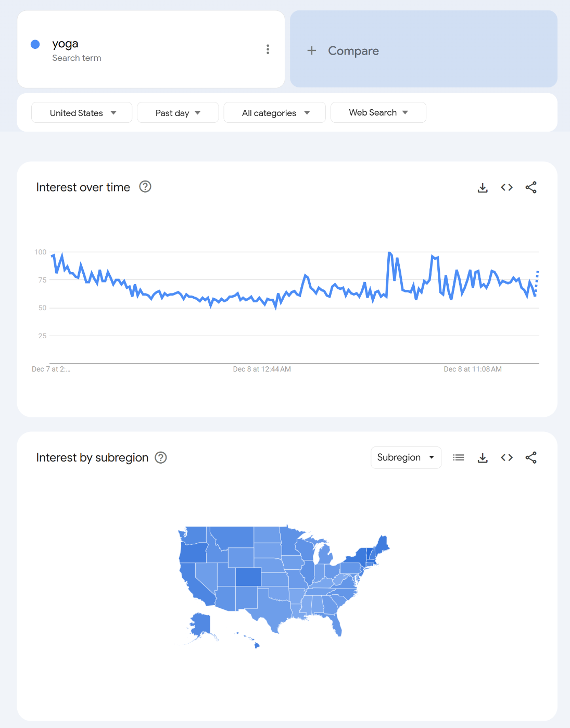Open embed code for Interest over time chart

coord(506,187)
